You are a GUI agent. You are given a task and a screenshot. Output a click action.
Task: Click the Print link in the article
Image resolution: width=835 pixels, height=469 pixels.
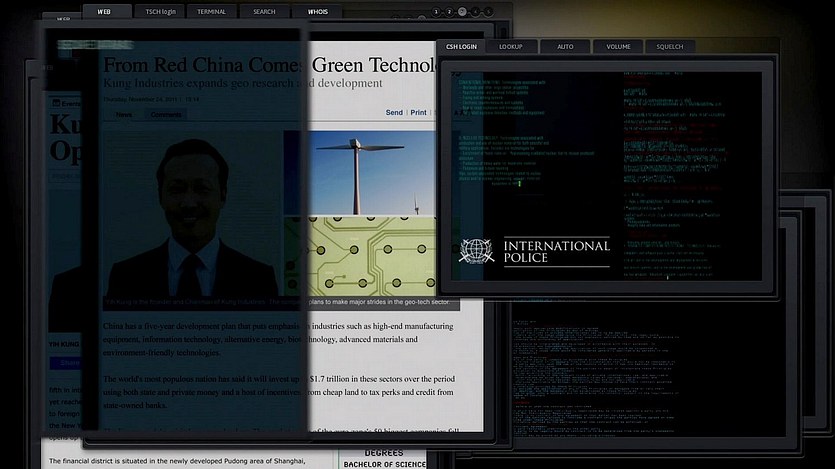tap(418, 112)
